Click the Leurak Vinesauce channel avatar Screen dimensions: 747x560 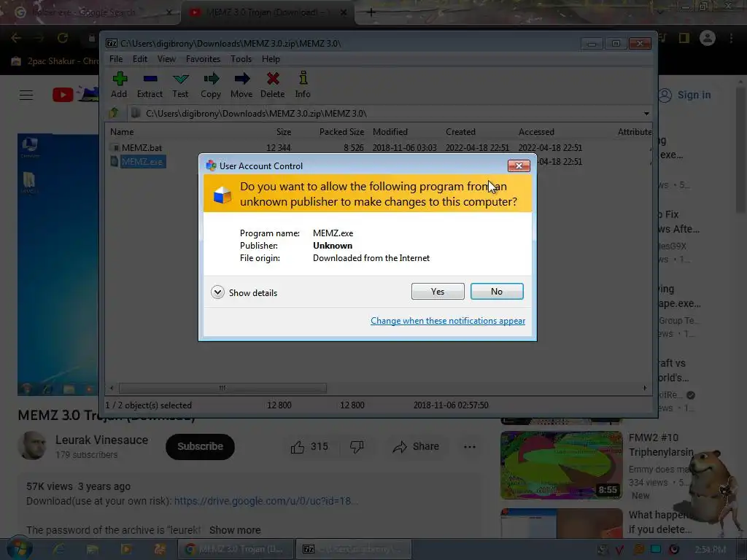pos(32,446)
